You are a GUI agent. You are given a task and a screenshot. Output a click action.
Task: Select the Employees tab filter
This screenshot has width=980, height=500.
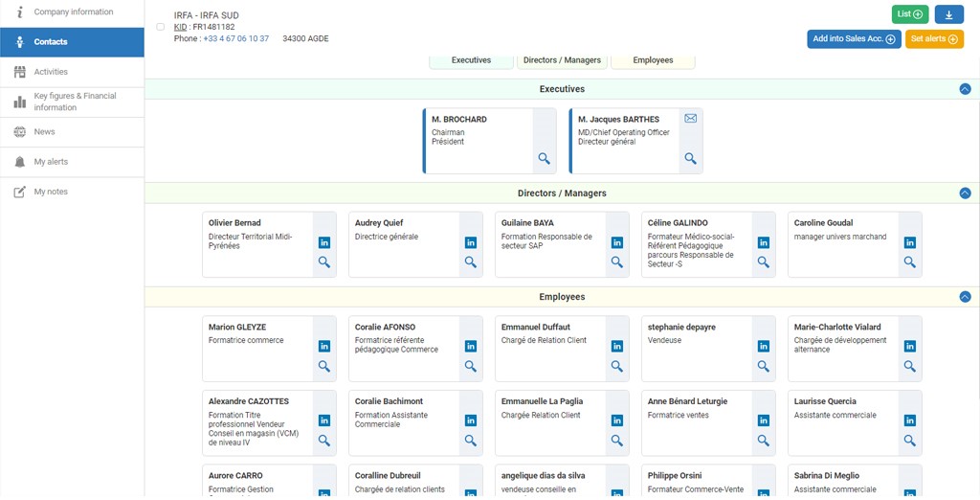[653, 60]
